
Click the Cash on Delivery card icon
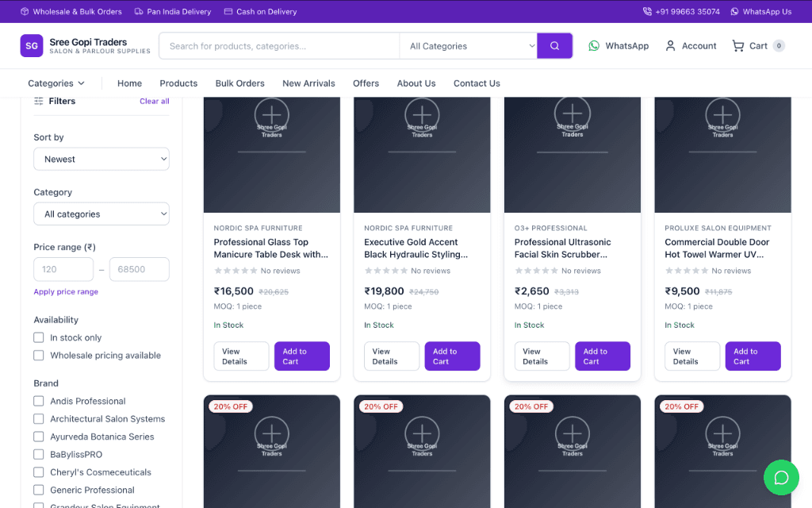[x=228, y=11]
